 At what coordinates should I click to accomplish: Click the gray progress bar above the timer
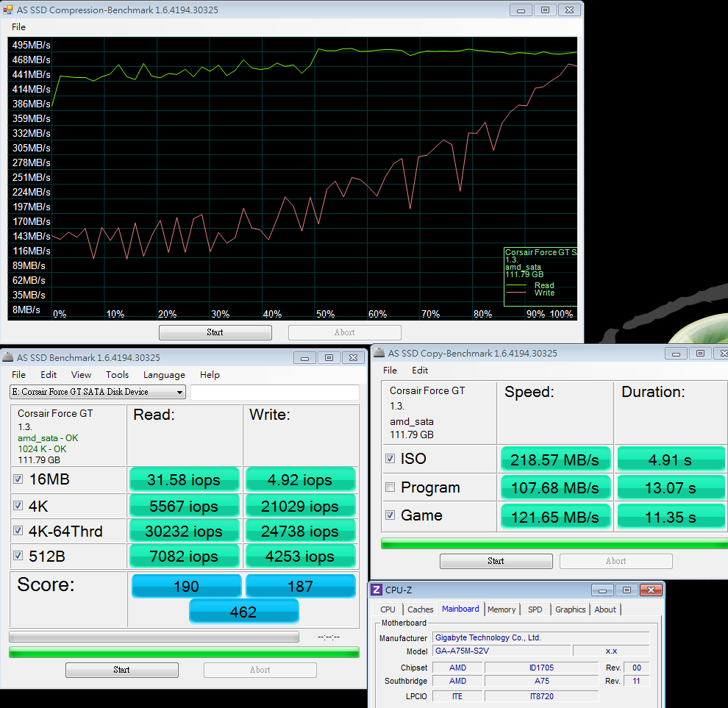coord(154,637)
